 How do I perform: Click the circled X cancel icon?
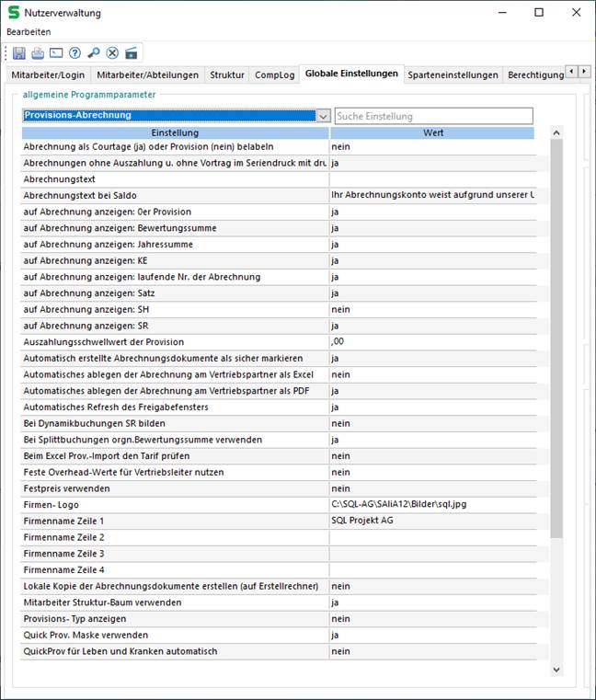pyautogui.click(x=112, y=53)
